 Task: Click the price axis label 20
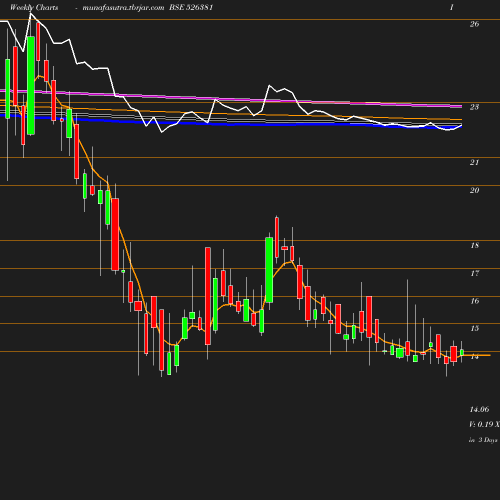tap(474, 190)
